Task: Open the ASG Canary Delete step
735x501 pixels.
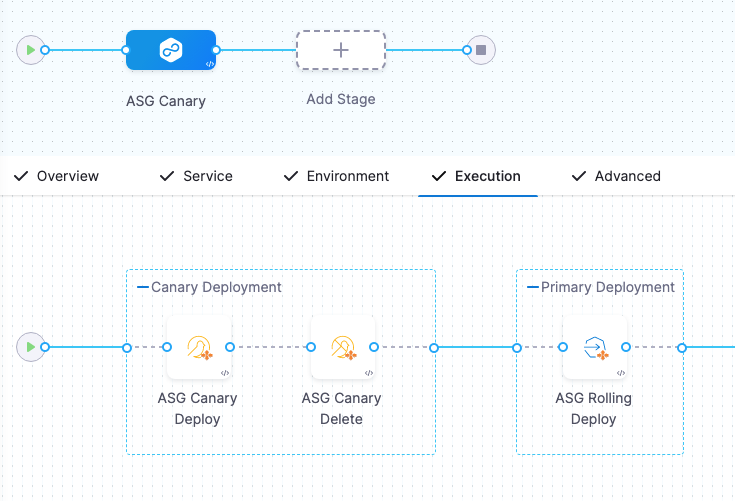Action: pos(342,348)
